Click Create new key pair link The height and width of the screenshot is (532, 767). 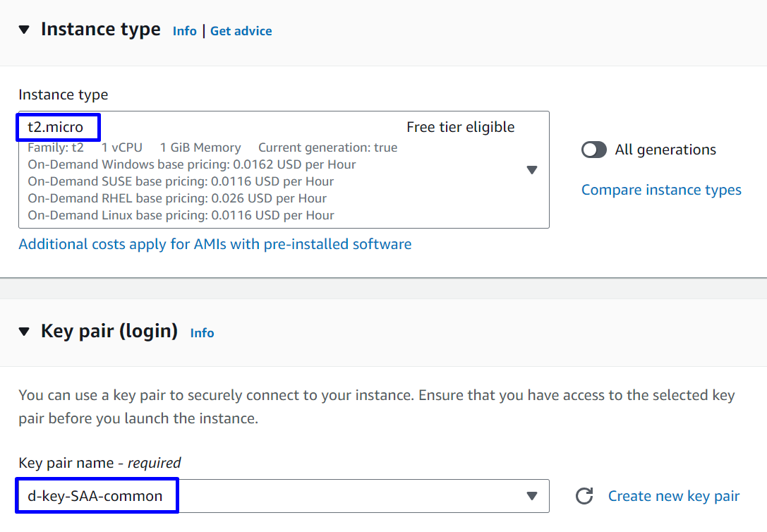pos(673,496)
